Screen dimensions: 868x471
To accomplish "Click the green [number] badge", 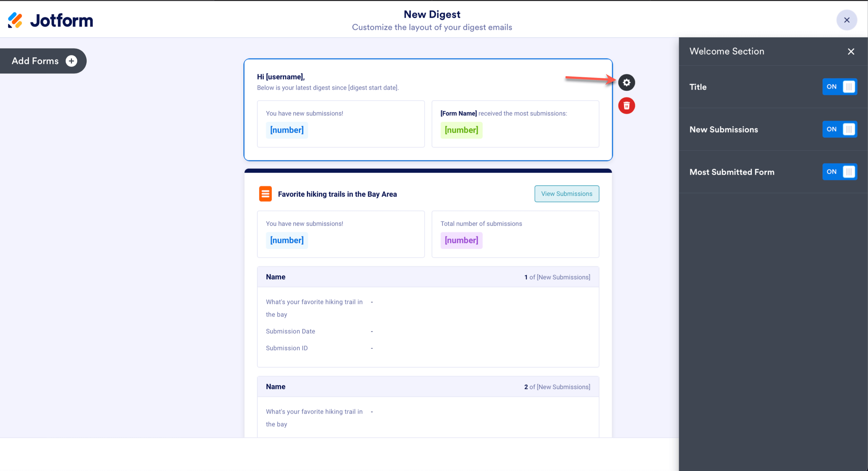I will click(461, 130).
